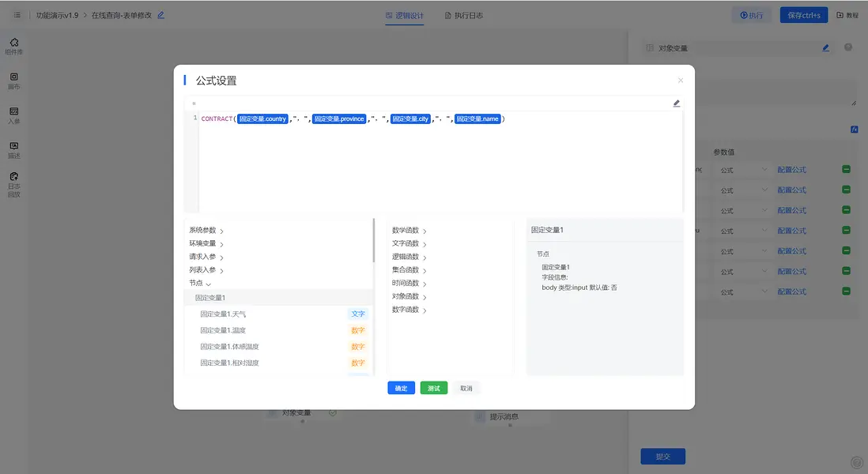Click the 执行 run button

tap(751, 15)
